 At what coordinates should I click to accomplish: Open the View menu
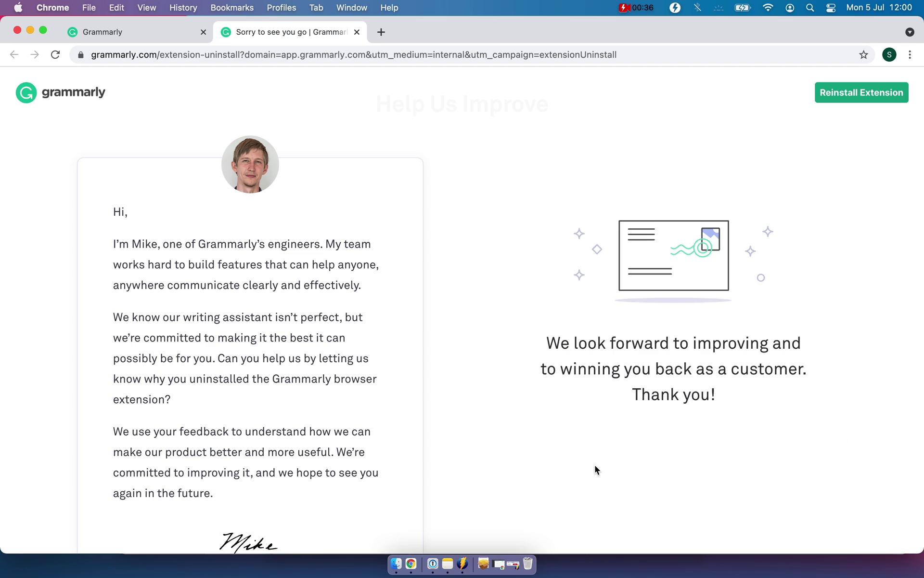147,8
